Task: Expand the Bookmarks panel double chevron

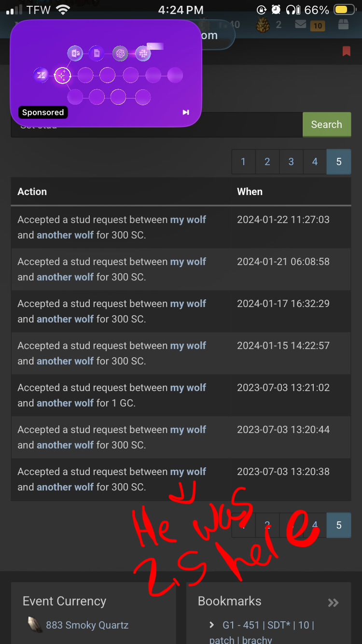Action: (x=333, y=602)
